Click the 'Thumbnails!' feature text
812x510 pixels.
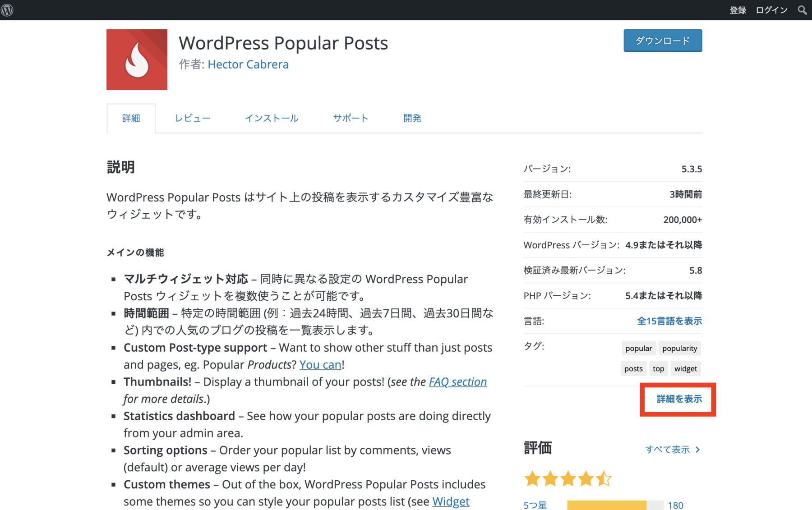[157, 381]
